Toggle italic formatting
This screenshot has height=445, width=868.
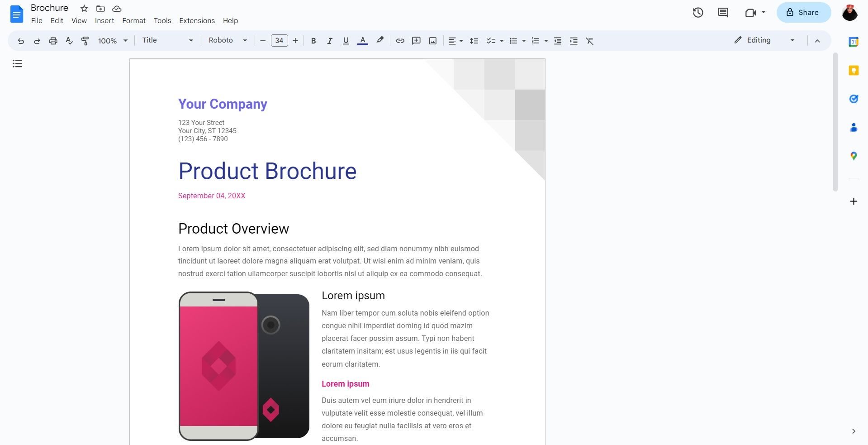[329, 41]
